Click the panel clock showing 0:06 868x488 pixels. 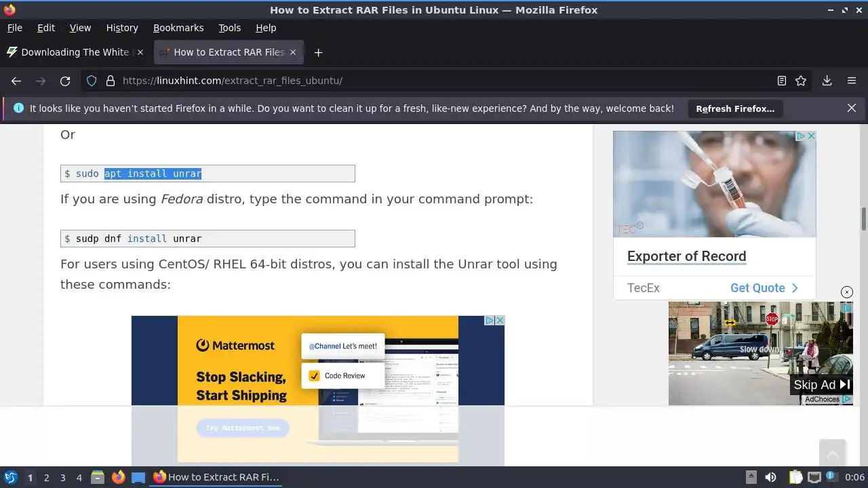(854, 477)
